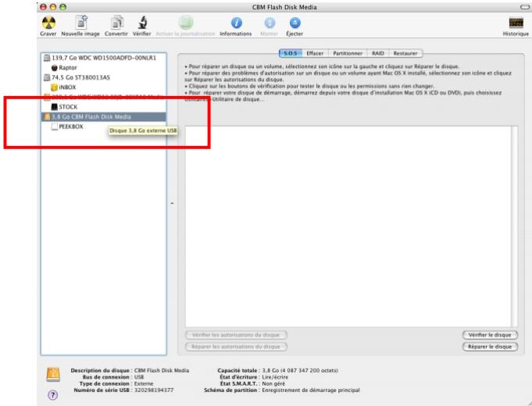Viewport: 532px width, 406px height.
Task: Click the log area vertical scrollbar
Action: pyautogui.click(x=515, y=226)
